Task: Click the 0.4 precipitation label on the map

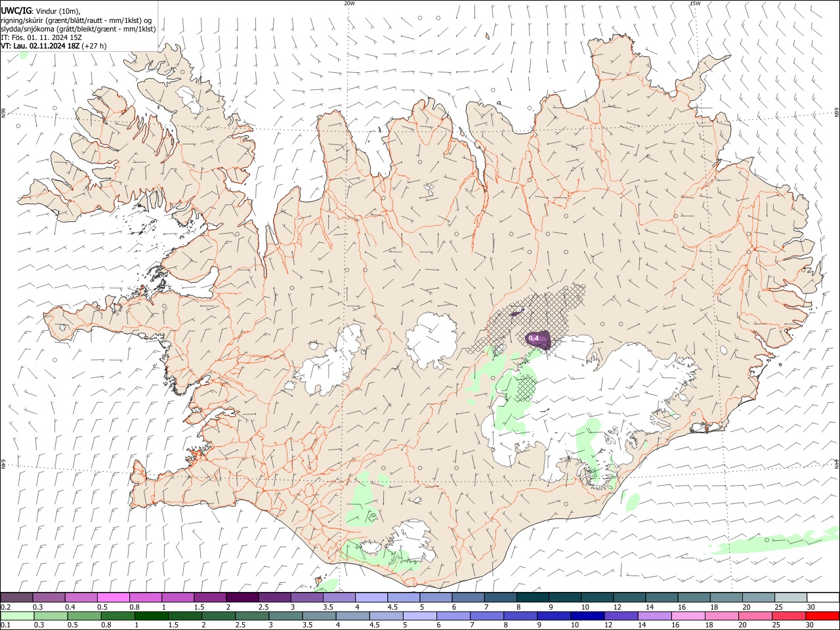Action: [x=534, y=338]
